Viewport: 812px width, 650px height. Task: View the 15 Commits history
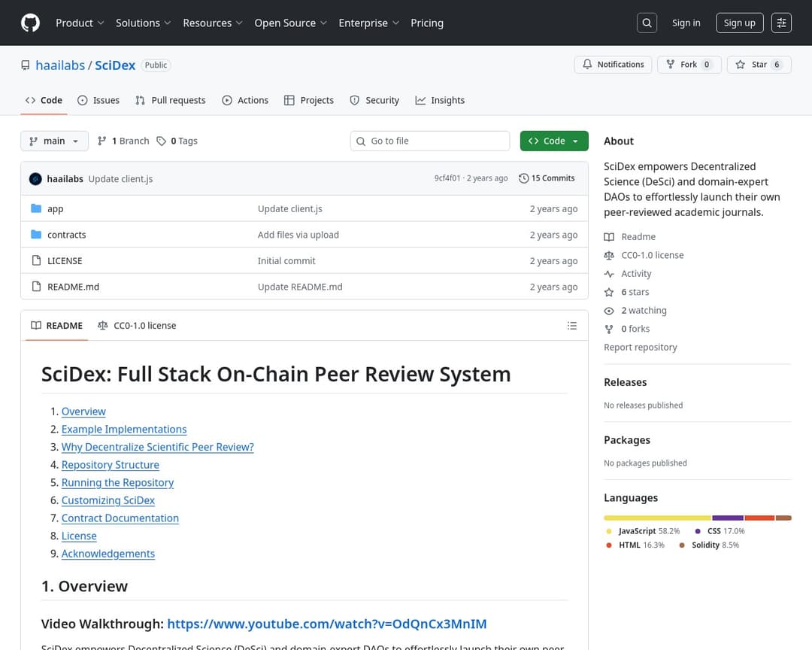547,178
